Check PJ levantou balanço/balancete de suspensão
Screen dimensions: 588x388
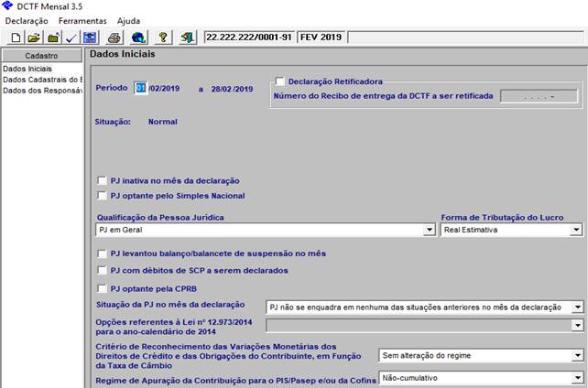click(x=102, y=253)
